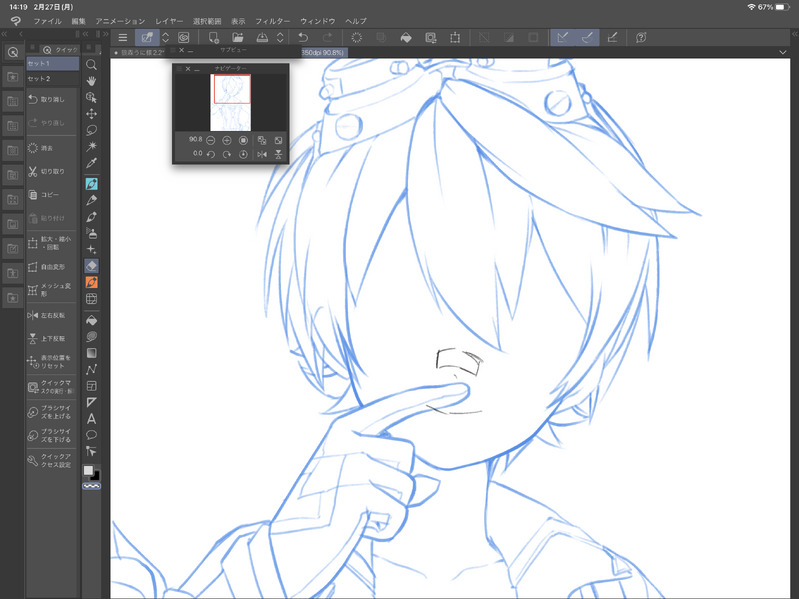This screenshot has height=599, width=799.
Task: Select the Text tool
Action: [91, 419]
